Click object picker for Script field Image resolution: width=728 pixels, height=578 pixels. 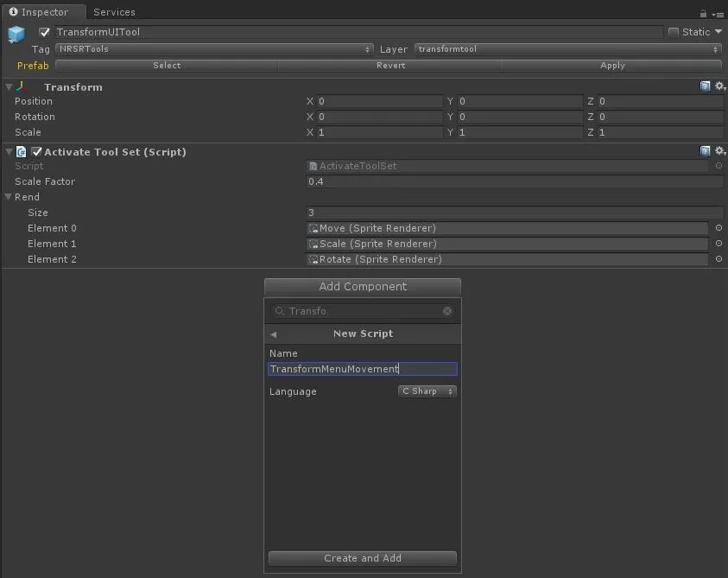coord(719,165)
